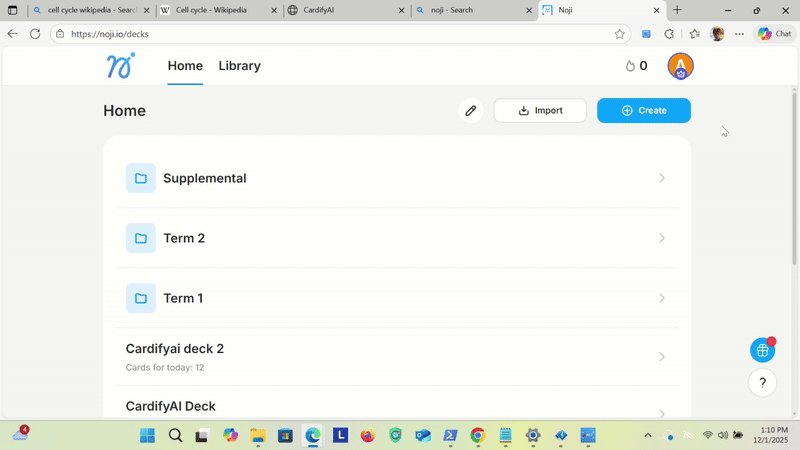
Task: Expand the Term 2 row chevron
Action: pos(662,238)
